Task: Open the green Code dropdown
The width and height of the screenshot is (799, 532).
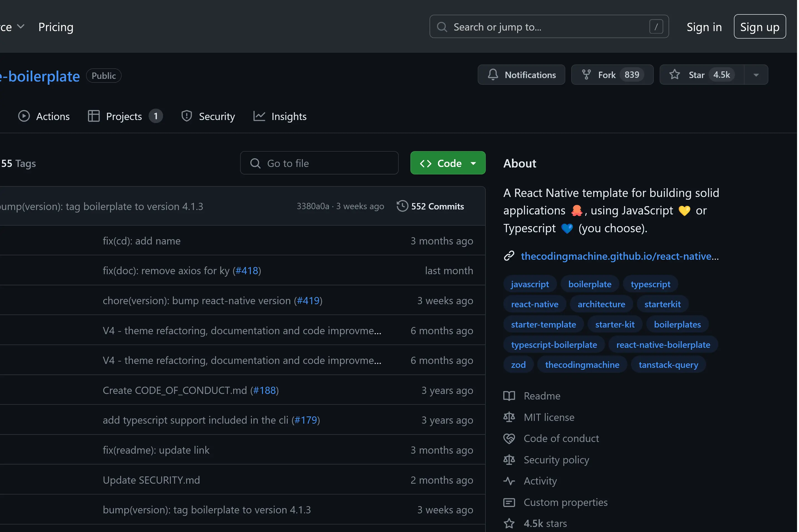Action: pos(447,163)
